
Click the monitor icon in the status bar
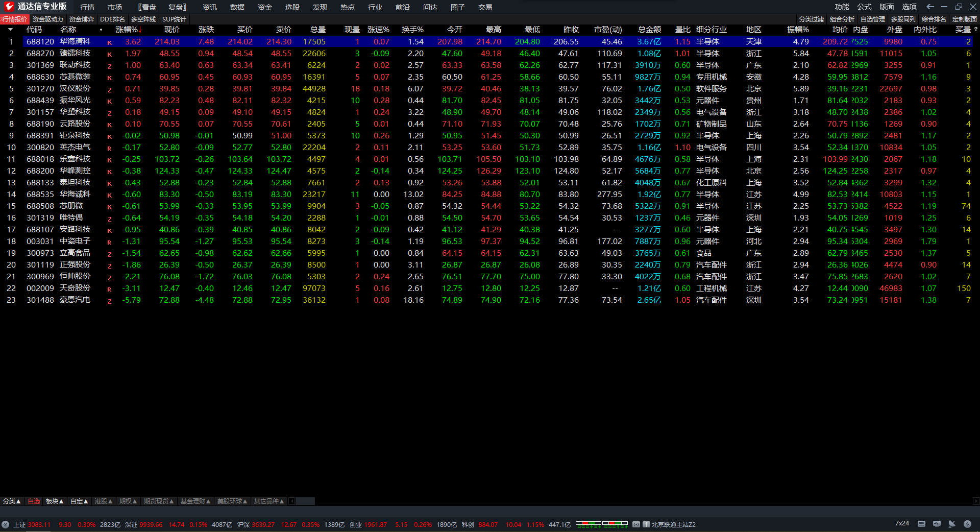(937, 524)
